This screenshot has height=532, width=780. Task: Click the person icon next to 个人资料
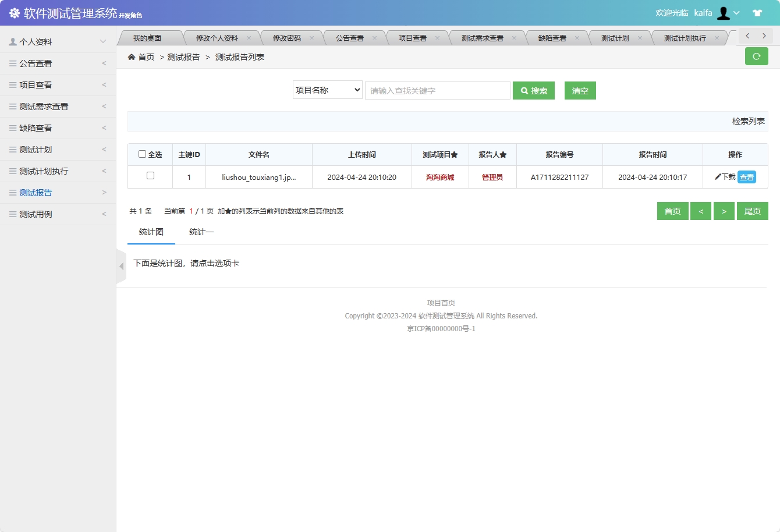12,41
